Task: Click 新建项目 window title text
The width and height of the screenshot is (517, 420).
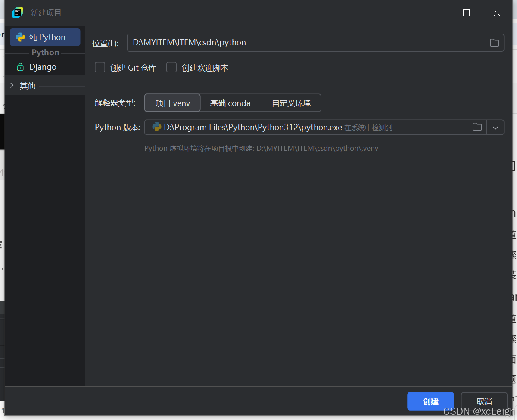Action: pyautogui.click(x=46, y=13)
